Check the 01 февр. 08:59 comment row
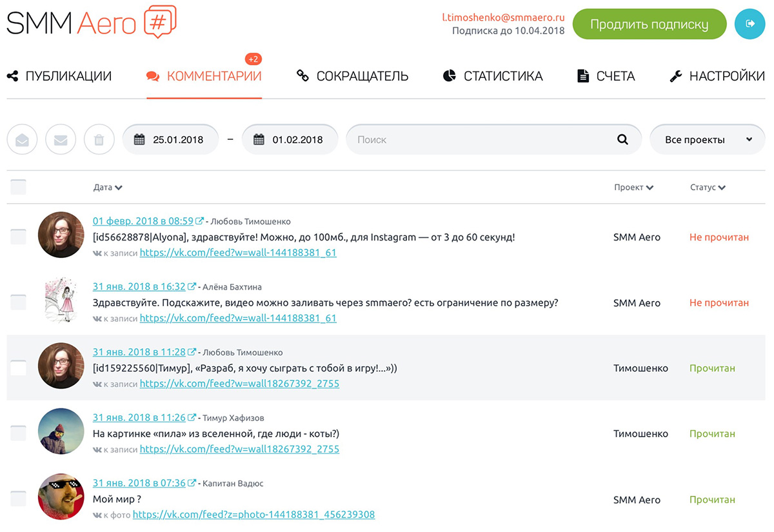Image resolution: width=774 pixels, height=532 pixels. pyautogui.click(x=18, y=237)
